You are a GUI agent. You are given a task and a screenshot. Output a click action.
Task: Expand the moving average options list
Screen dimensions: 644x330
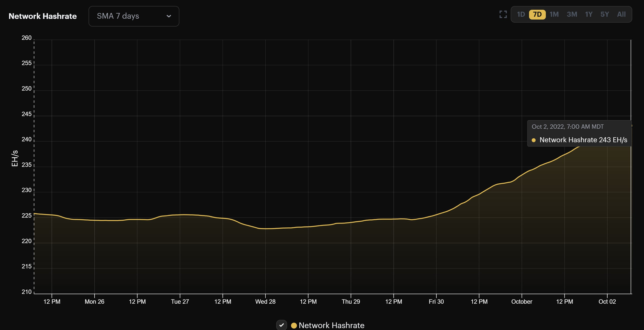pos(134,16)
